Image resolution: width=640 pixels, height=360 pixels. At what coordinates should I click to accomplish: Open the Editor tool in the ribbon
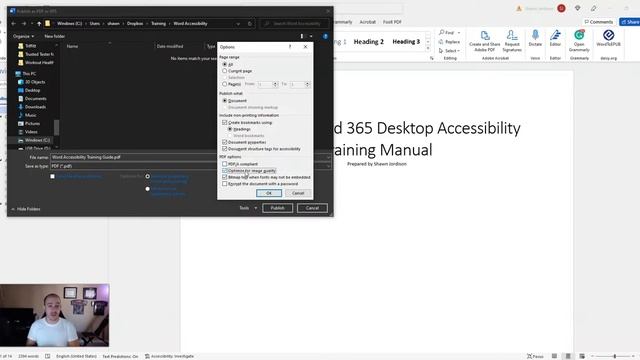pyautogui.click(x=555, y=38)
